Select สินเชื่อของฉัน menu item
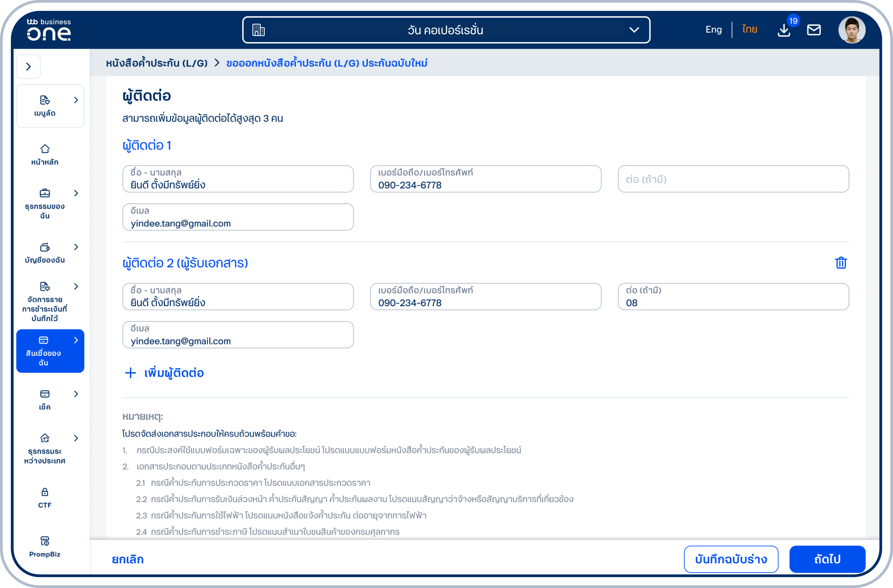893x588 pixels. tap(44, 351)
